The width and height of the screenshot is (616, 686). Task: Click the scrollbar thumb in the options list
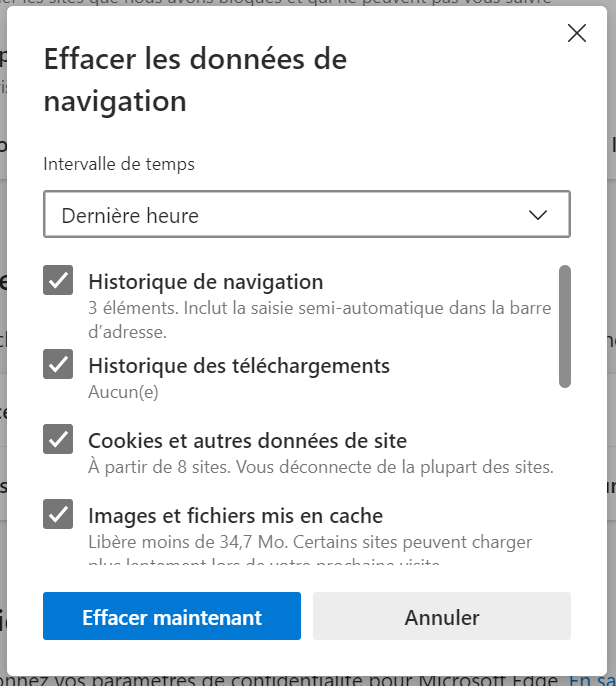click(x=565, y=325)
